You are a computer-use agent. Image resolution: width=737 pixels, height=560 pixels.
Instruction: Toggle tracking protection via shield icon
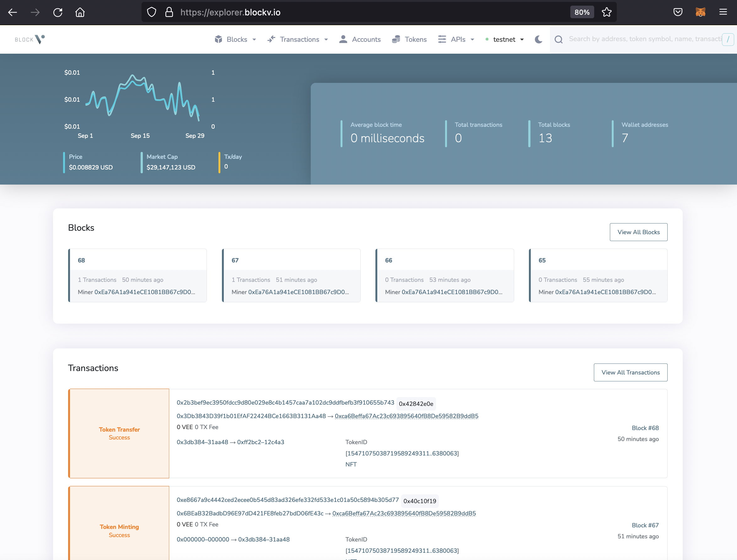pos(152,12)
